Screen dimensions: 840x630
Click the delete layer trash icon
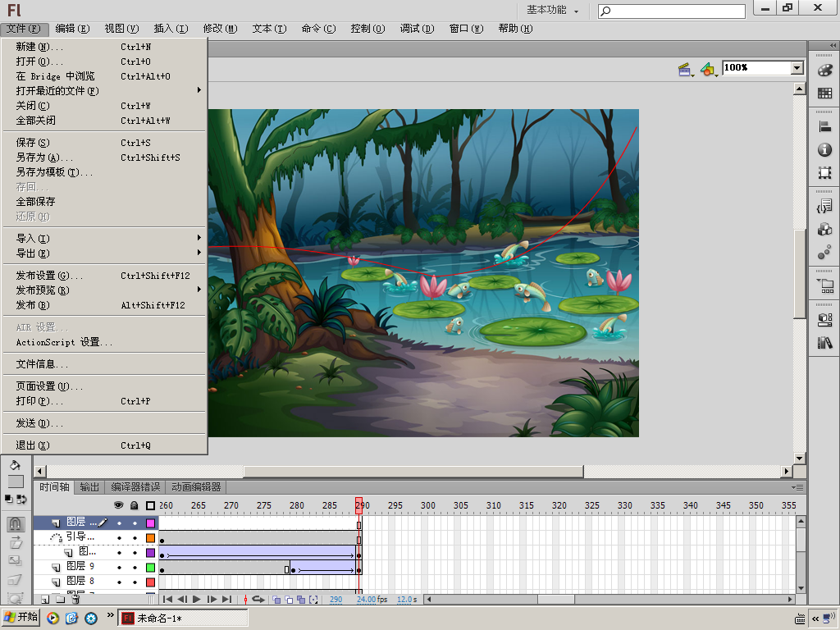click(75, 600)
